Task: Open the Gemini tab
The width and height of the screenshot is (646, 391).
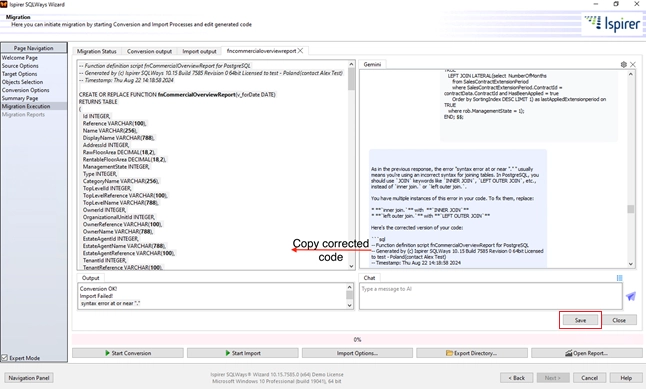Action: pyautogui.click(x=372, y=64)
